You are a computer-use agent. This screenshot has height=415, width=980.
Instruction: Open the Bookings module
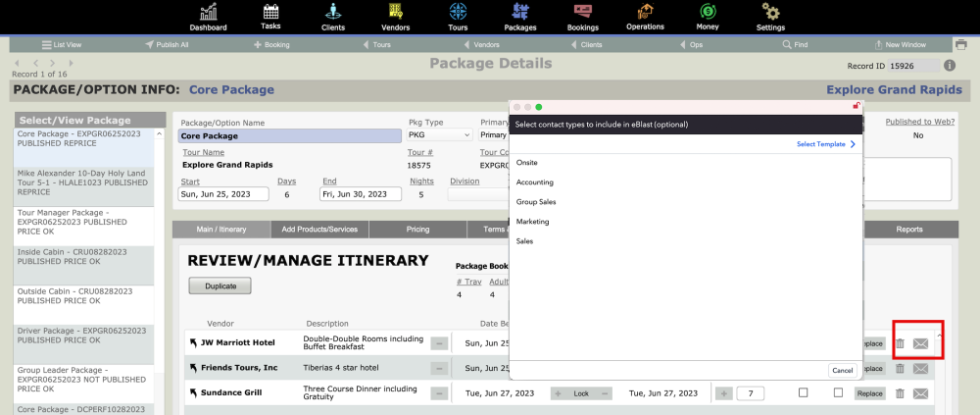click(583, 17)
